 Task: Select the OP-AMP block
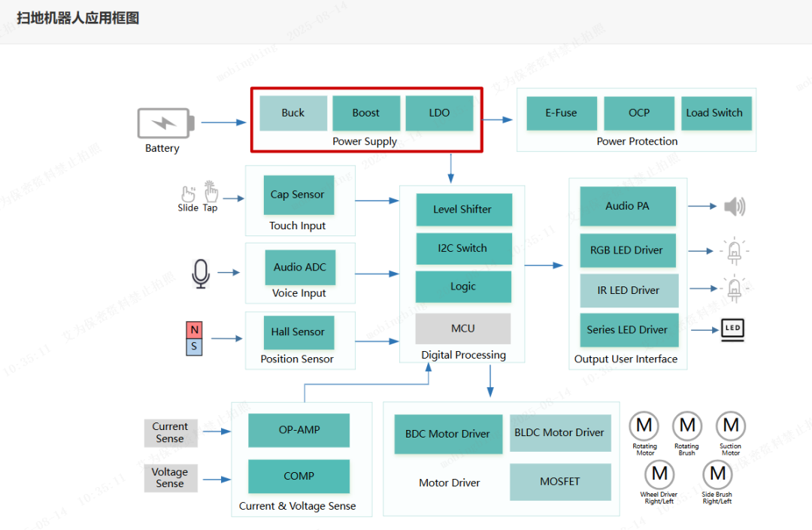click(298, 430)
